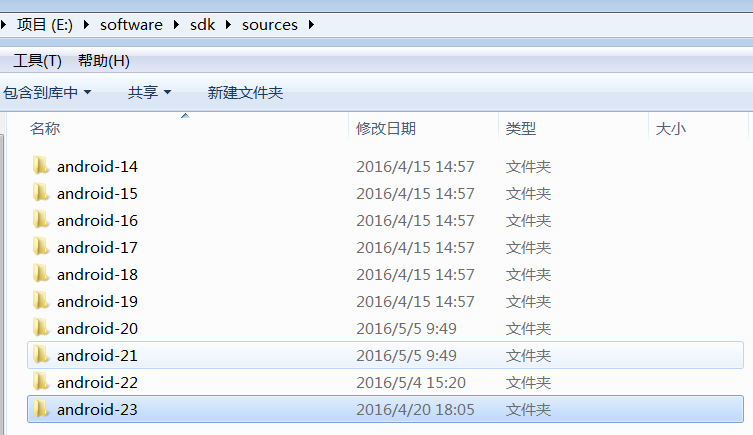The image size is (753, 435).
Task: Click the android-20 folder icon
Action: [x=41, y=327]
